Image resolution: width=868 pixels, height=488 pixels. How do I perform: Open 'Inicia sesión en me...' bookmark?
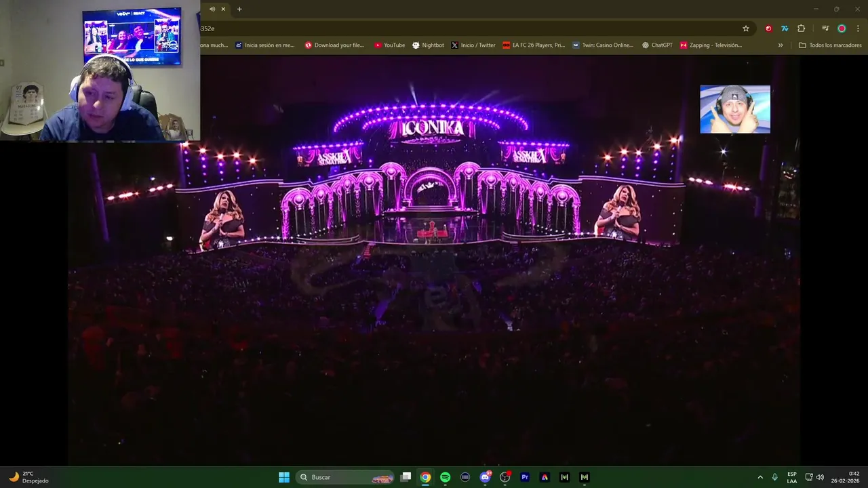point(265,45)
